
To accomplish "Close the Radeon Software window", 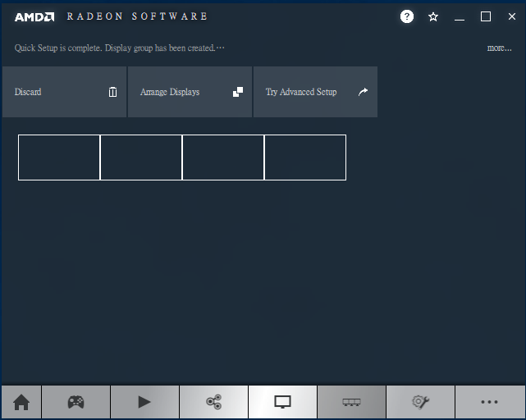I will click(512, 16).
